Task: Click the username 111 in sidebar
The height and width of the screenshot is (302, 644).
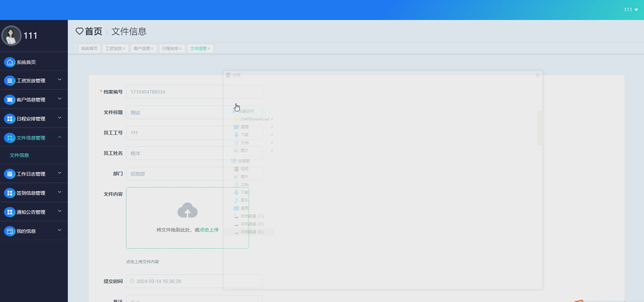Action: point(31,36)
